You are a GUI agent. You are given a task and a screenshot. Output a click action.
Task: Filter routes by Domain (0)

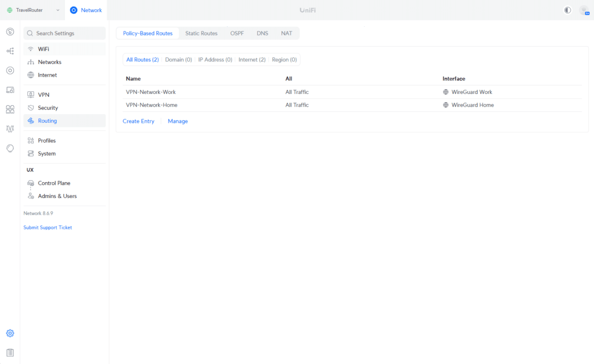point(178,59)
